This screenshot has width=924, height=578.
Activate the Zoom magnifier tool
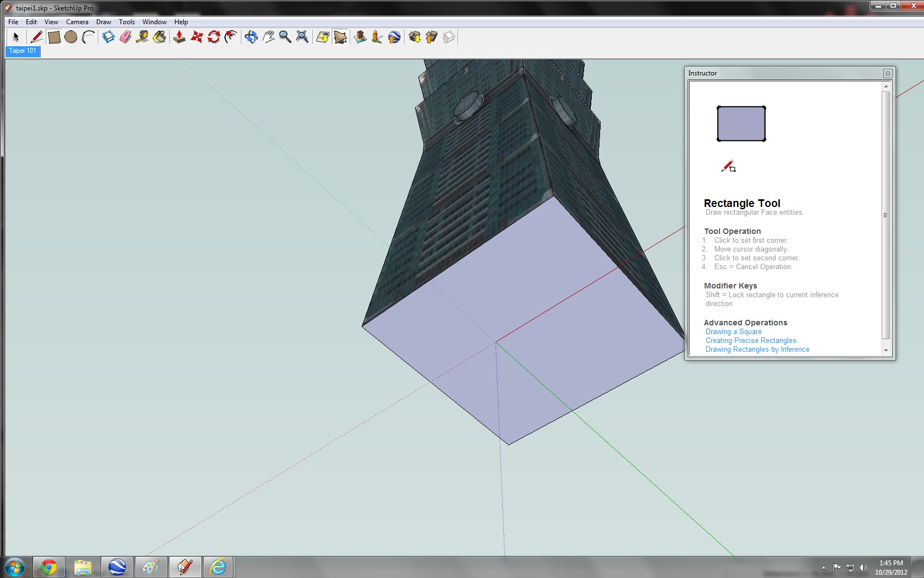[x=285, y=37]
